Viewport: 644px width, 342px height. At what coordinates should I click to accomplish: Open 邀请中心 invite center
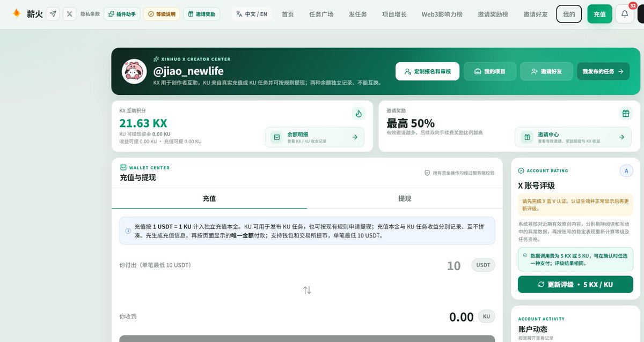coord(573,137)
